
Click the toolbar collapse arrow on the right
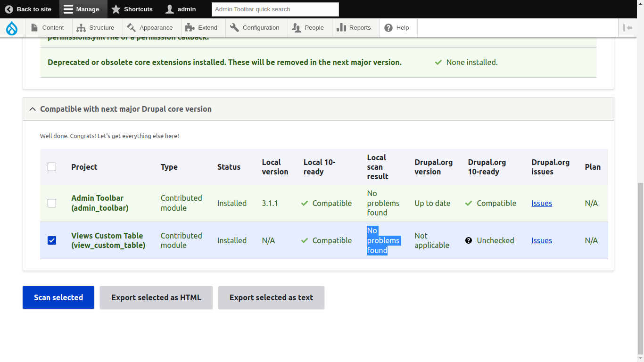tap(628, 27)
